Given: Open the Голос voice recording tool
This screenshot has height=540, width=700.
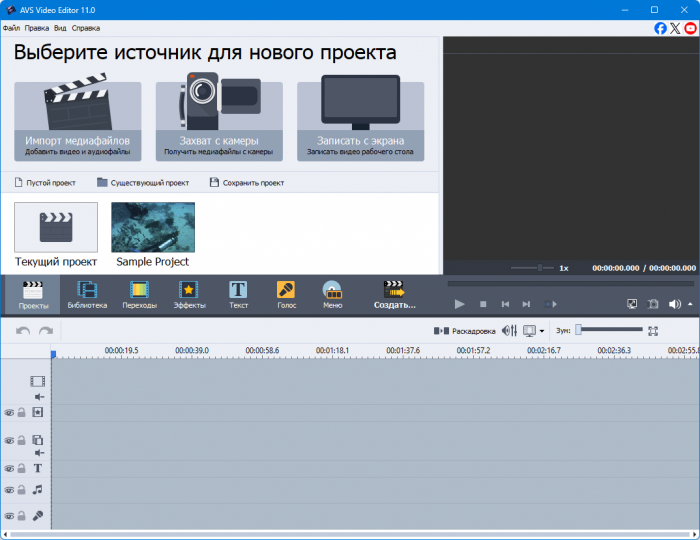Looking at the screenshot, I should click(285, 294).
